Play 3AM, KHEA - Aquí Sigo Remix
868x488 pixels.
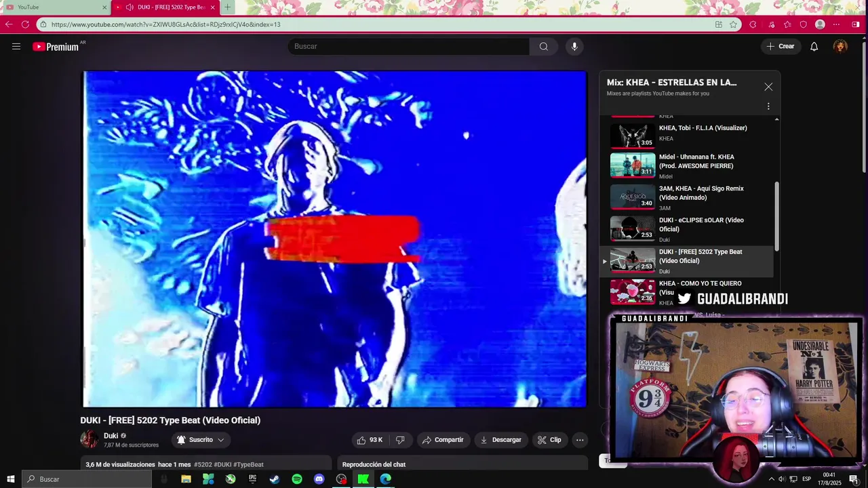pos(701,193)
